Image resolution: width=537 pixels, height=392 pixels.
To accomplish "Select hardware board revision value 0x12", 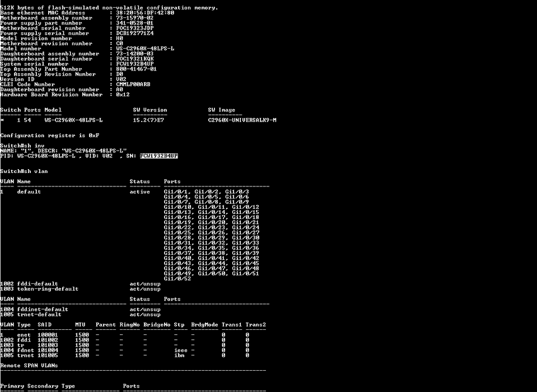I will tap(123, 95).
